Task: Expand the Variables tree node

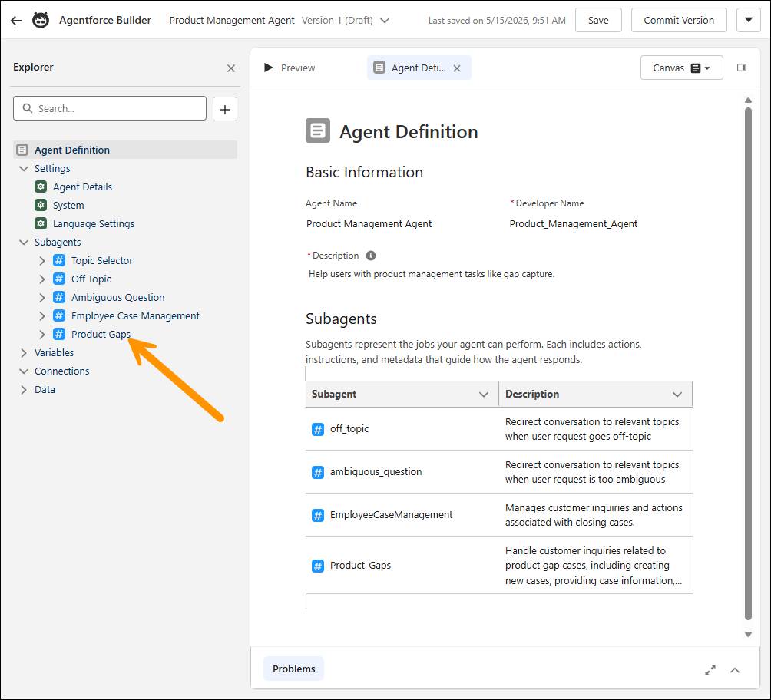Action: coord(24,353)
